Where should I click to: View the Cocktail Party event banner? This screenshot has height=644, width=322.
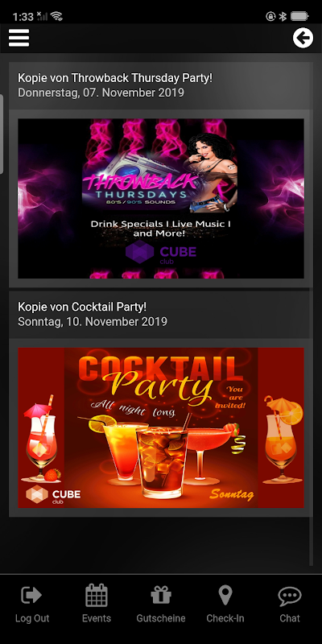point(161,427)
